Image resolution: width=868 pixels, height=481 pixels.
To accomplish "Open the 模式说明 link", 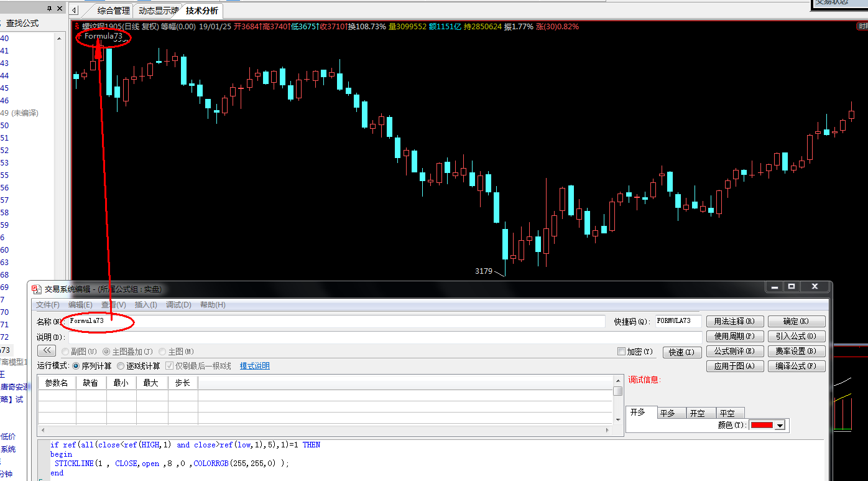I will [x=255, y=366].
